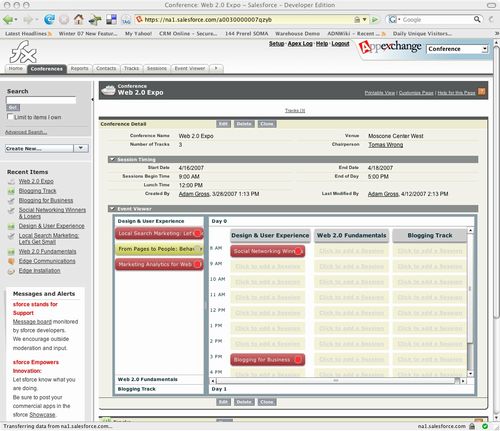Click the top Delete button
This screenshot has height=431, width=500.
click(x=244, y=124)
